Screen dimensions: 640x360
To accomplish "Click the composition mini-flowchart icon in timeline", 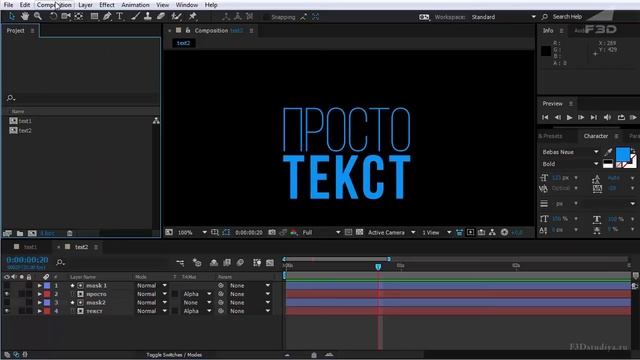I will 180,263.
